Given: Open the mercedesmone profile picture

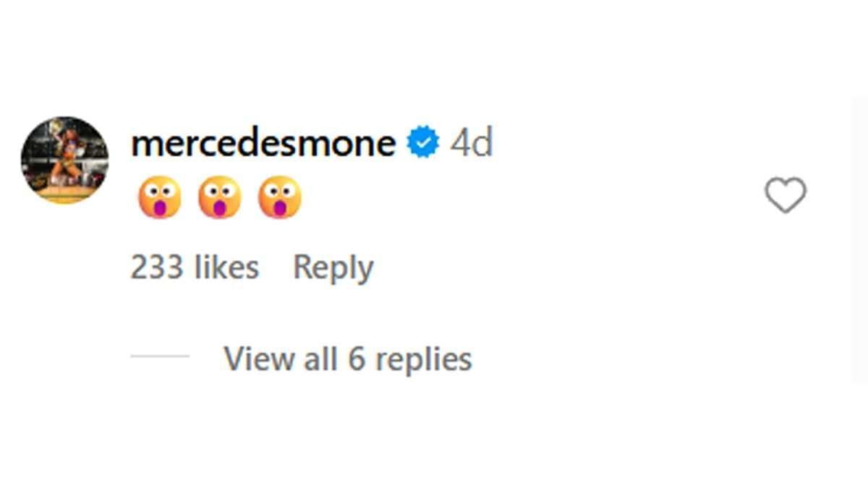Looking at the screenshot, I should click(x=64, y=160).
